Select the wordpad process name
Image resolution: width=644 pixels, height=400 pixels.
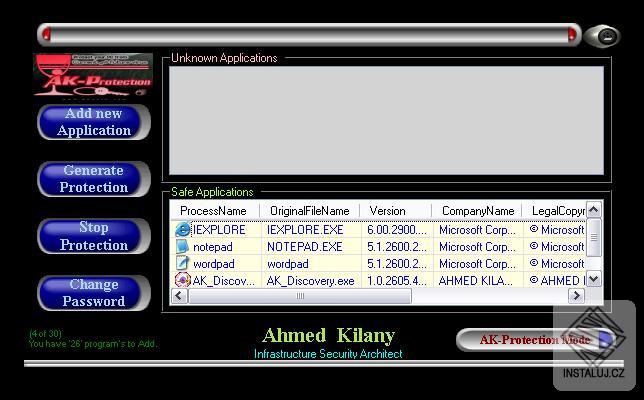tap(214, 264)
